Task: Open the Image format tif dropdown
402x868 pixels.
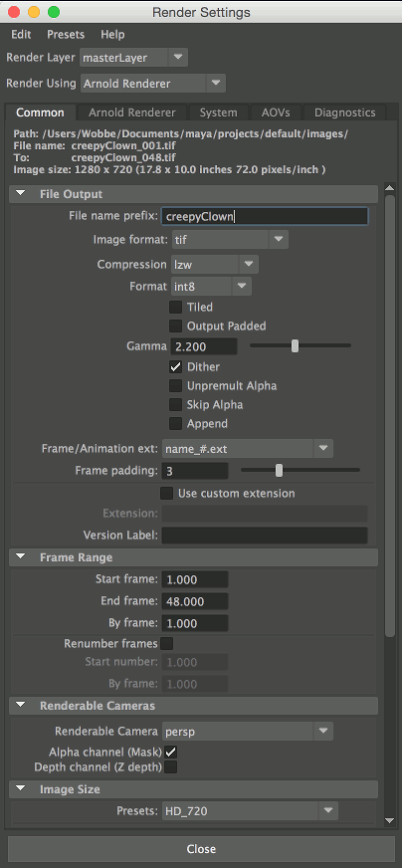Action: [x=230, y=240]
